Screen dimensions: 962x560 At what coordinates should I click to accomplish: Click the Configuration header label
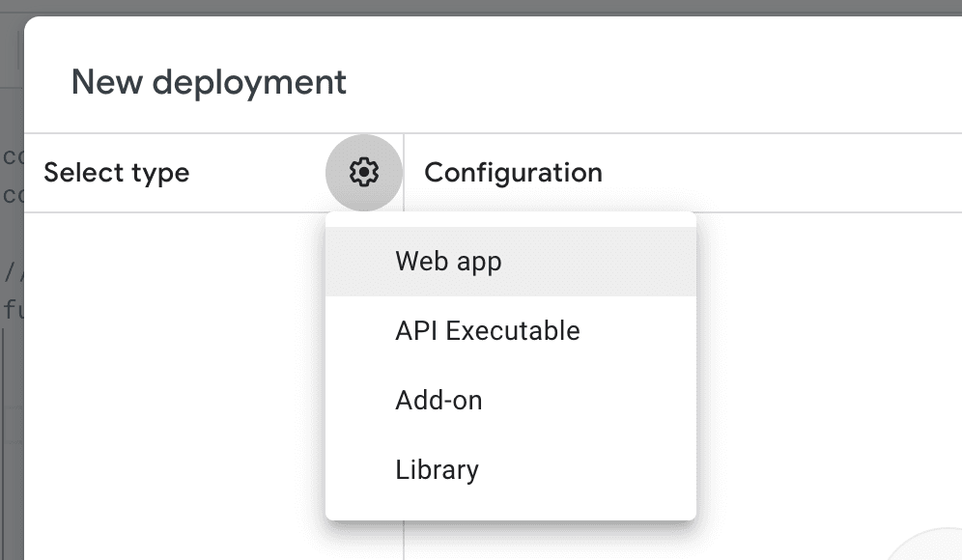click(513, 172)
